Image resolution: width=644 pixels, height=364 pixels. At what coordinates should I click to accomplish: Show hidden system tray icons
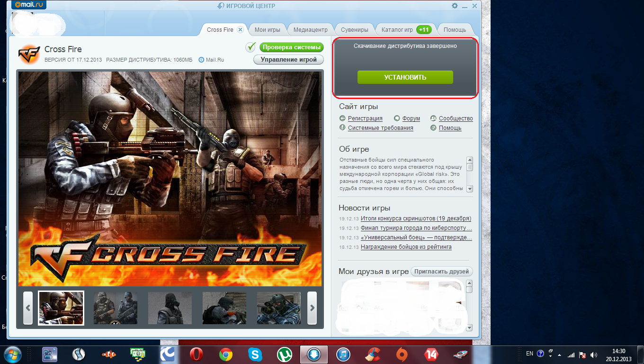560,354
